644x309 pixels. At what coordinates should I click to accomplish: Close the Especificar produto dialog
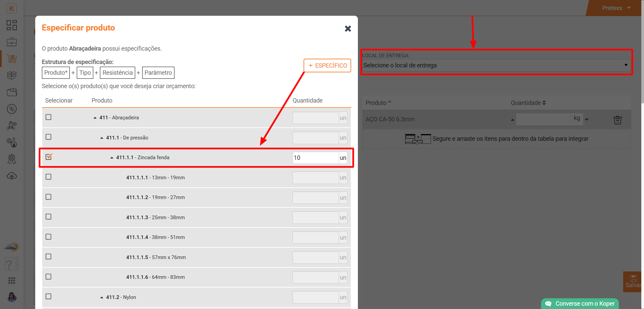[348, 29]
